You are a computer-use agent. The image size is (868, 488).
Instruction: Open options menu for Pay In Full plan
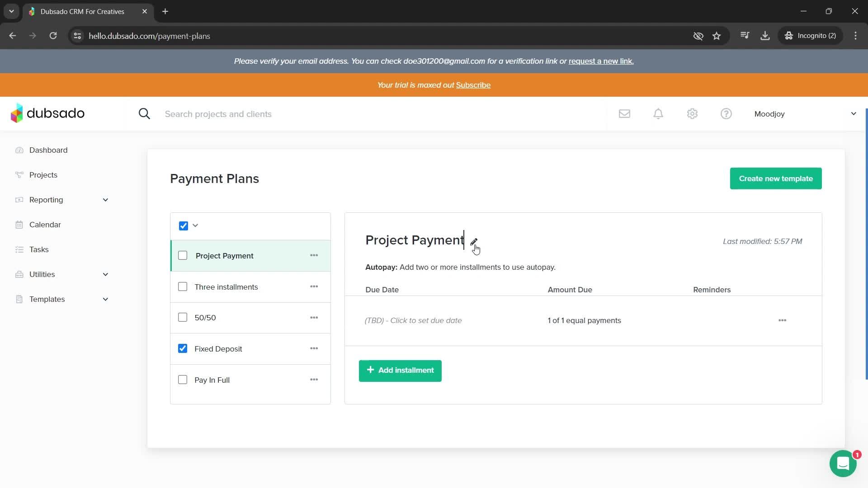(314, 380)
